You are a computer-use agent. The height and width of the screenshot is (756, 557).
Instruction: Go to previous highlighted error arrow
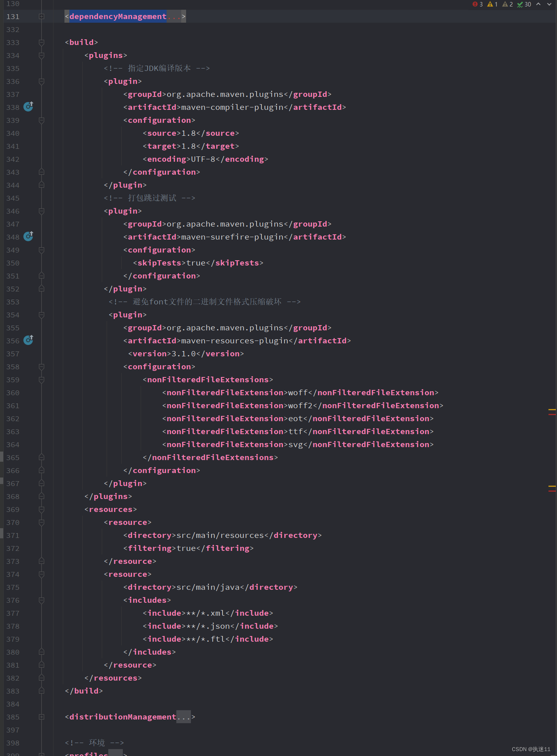click(538, 4)
